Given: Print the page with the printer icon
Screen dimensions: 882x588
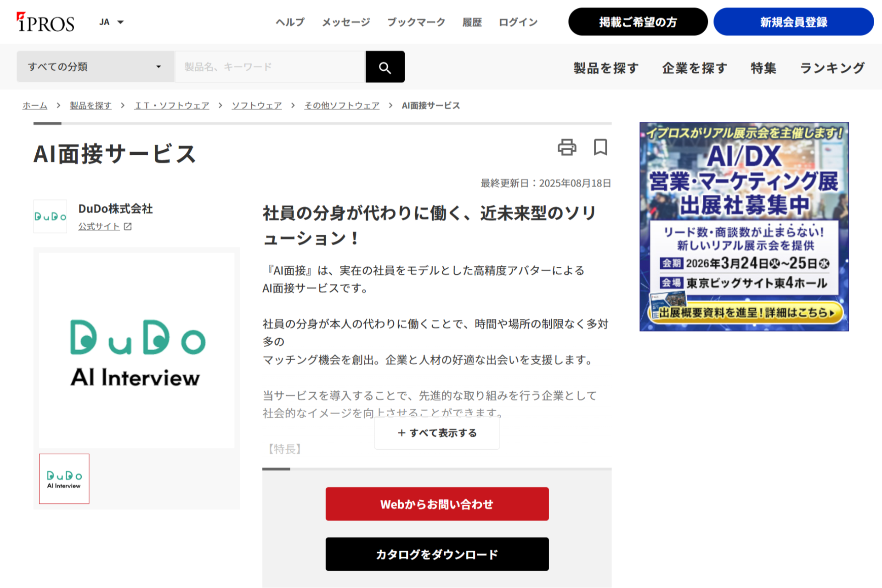Looking at the screenshot, I should coord(567,147).
